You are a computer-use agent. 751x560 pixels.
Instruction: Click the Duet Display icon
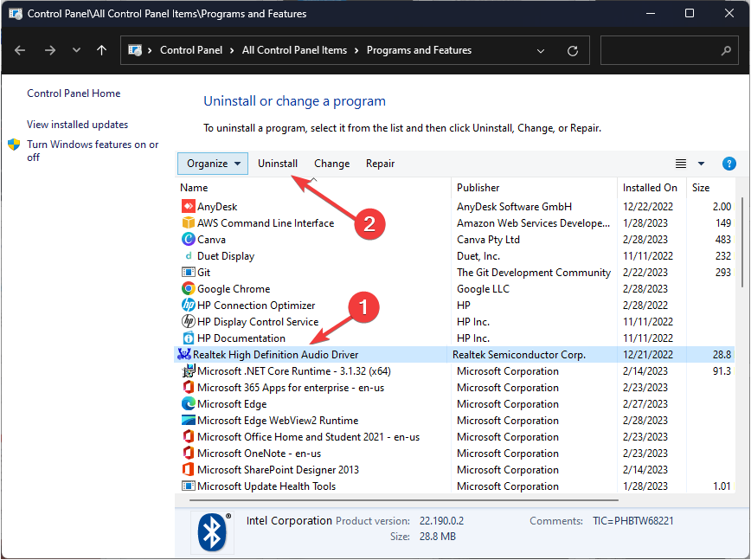(x=189, y=256)
